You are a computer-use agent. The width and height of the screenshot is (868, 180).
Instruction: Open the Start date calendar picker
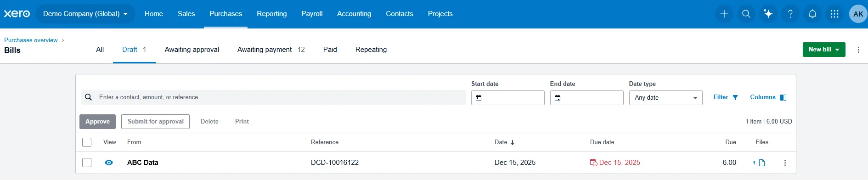click(x=479, y=98)
